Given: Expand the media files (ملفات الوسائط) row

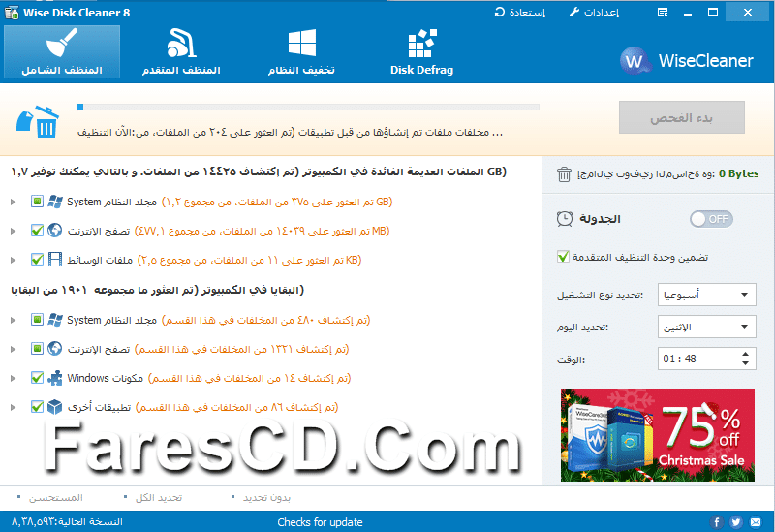Looking at the screenshot, I should click(x=14, y=260).
